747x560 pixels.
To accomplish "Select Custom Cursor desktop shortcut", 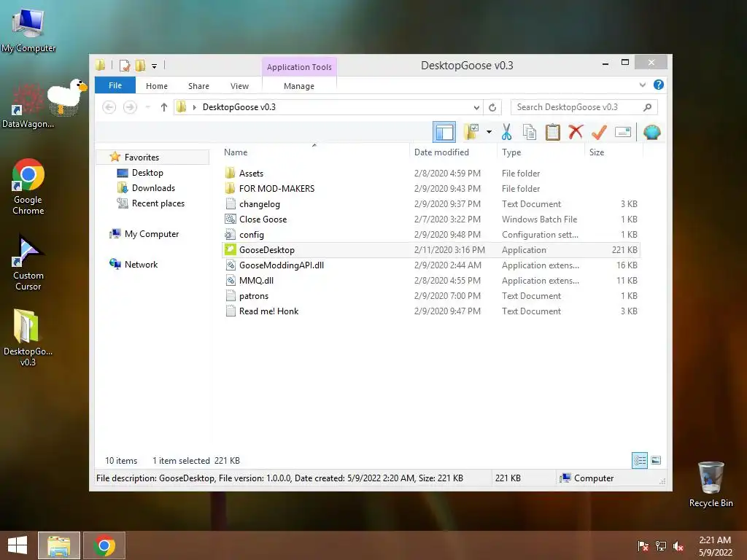I will point(28,262).
